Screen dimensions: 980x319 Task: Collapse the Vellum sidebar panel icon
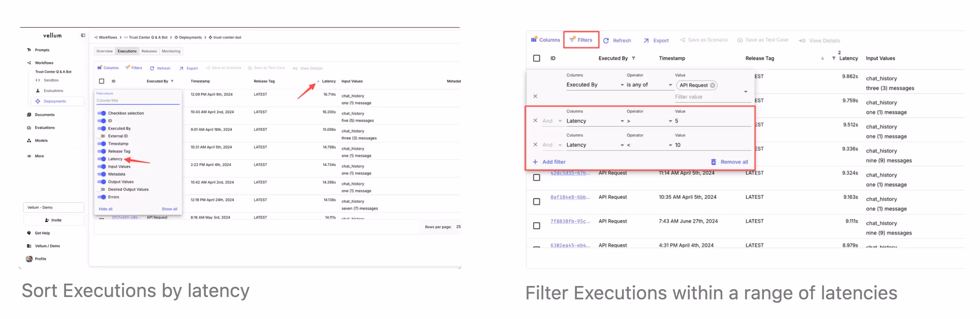point(83,35)
